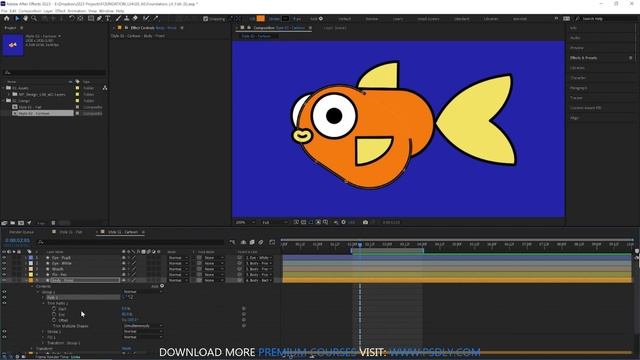Open the Composition menu
Image resolution: width=640 pixels, height=360 pixels.
pyautogui.click(x=30, y=11)
